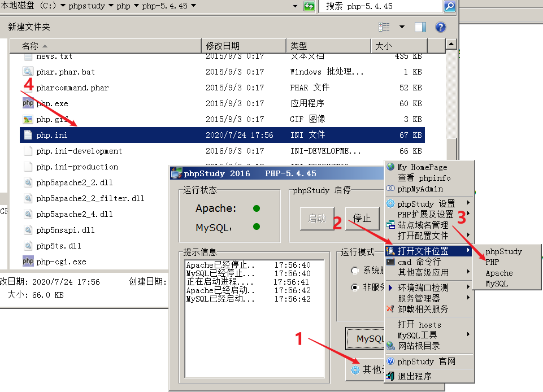The width and height of the screenshot is (543, 392).
Task: Click the MySQL manager button
Action: point(366,339)
